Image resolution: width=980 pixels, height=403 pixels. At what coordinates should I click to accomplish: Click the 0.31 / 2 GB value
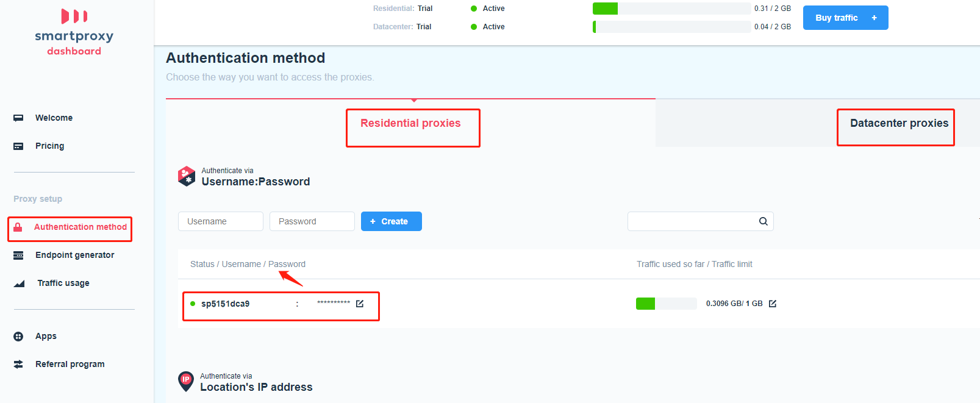[773, 9]
